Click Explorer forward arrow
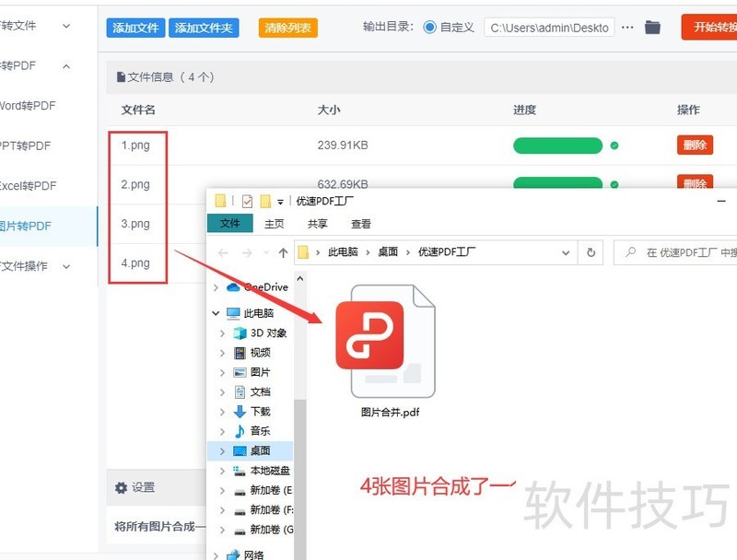737x560 pixels. click(x=247, y=252)
